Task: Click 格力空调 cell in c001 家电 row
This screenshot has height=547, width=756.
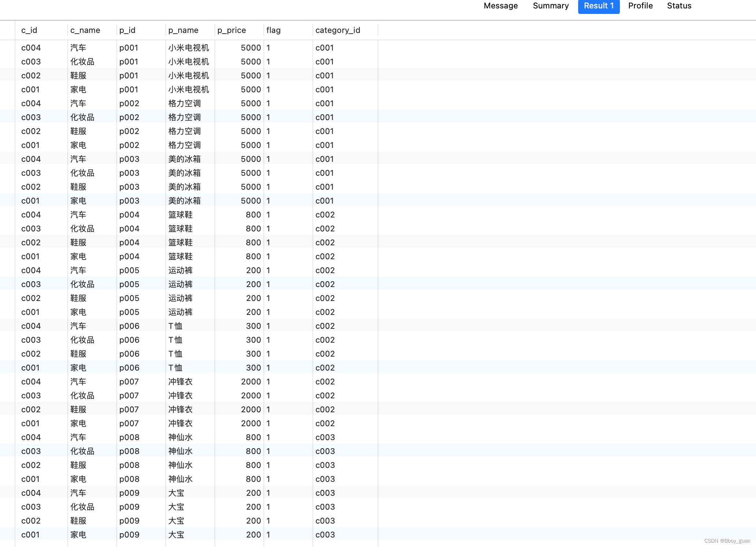Action: 184,145
